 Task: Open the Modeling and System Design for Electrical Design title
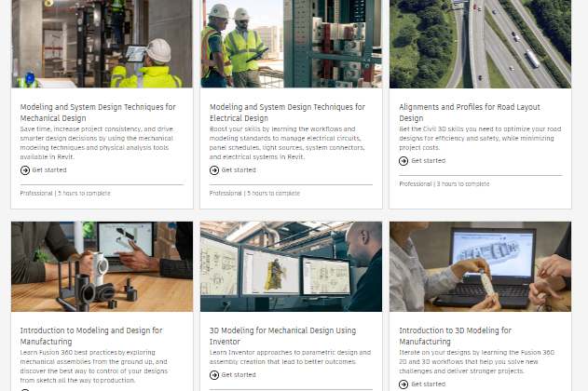tap(287, 113)
